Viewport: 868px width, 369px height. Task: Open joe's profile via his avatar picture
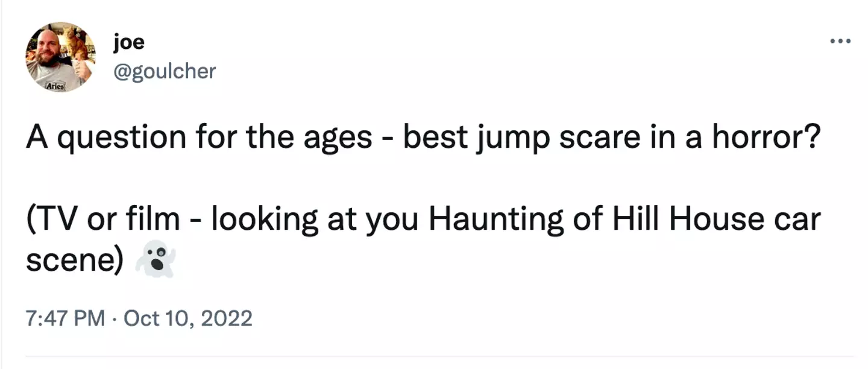pos(60,57)
